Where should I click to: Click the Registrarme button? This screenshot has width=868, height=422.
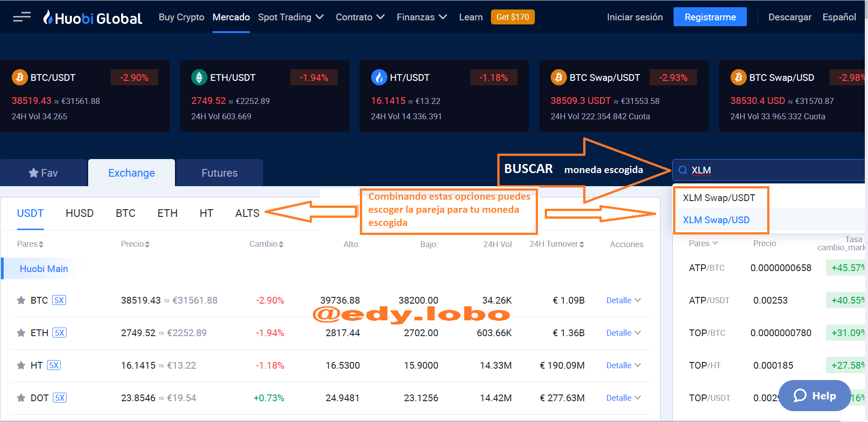point(710,17)
